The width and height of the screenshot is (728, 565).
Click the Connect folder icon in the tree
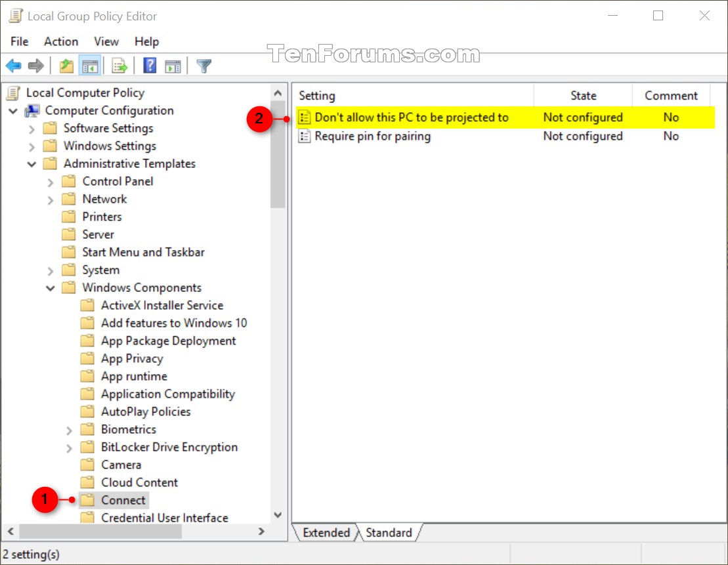click(x=88, y=499)
